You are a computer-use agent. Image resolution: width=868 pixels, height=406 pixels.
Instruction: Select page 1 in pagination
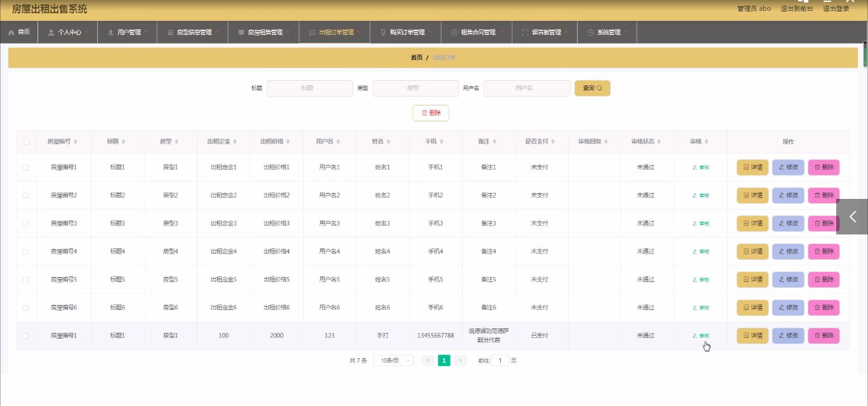(444, 360)
